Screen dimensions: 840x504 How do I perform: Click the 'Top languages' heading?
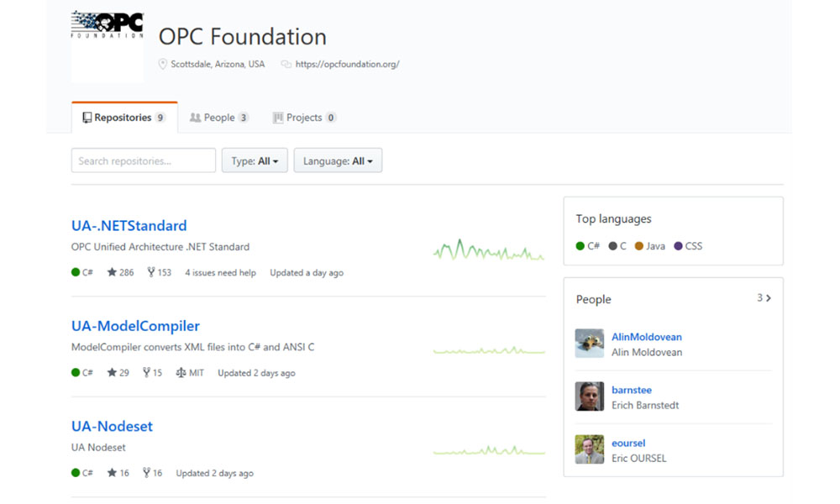coord(613,219)
